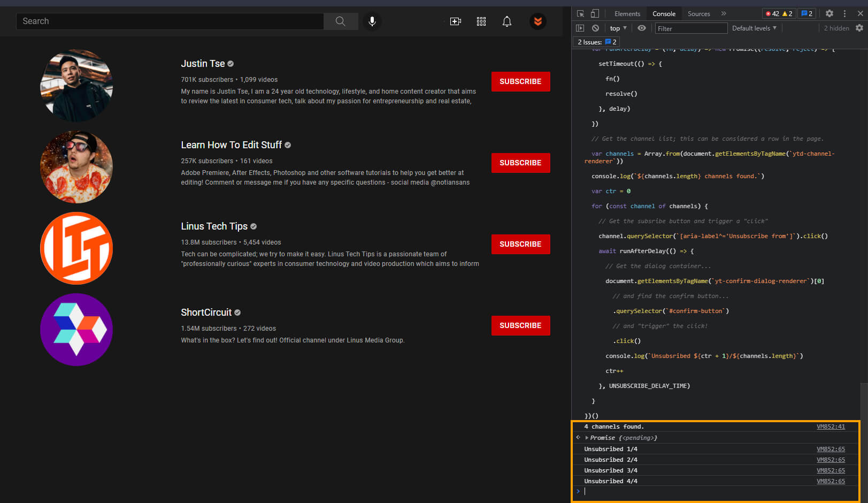Open the Linus Tech Tips logo avatar
The height and width of the screenshot is (503, 868).
coord(76,248)
